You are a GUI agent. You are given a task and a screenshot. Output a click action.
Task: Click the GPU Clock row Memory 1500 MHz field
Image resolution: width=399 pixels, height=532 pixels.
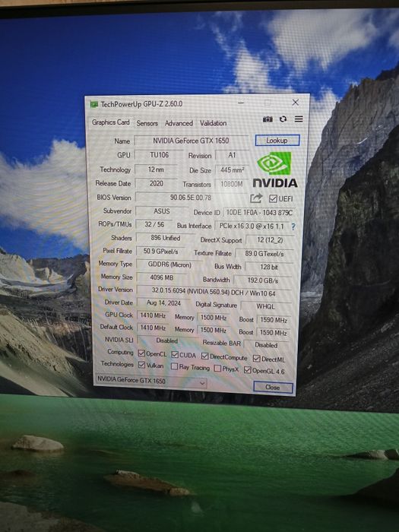pos(214,318)
